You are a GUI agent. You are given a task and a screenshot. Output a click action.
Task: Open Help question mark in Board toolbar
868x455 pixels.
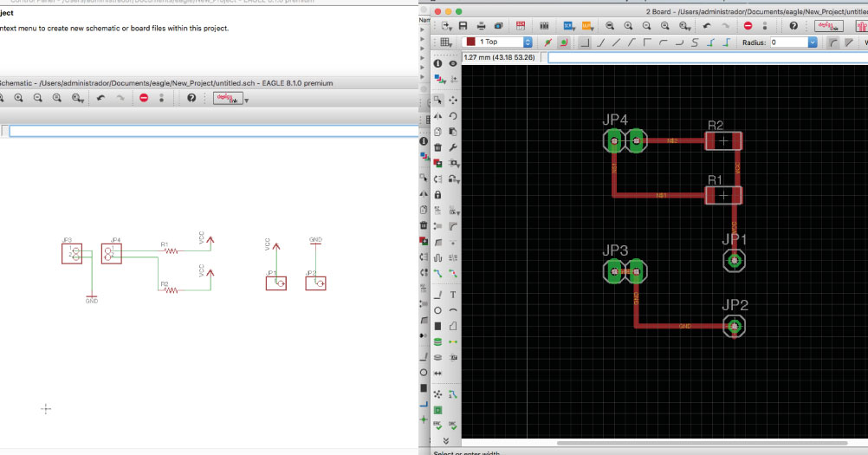click(x=794, y=26)
